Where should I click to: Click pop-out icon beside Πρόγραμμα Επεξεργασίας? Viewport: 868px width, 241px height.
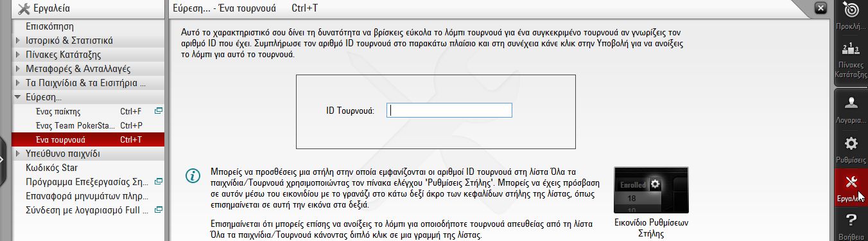pos(159,182)
